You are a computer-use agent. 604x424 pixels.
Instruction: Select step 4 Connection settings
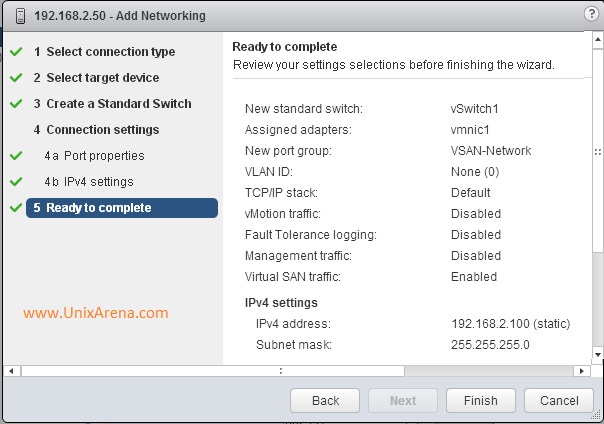96,130
